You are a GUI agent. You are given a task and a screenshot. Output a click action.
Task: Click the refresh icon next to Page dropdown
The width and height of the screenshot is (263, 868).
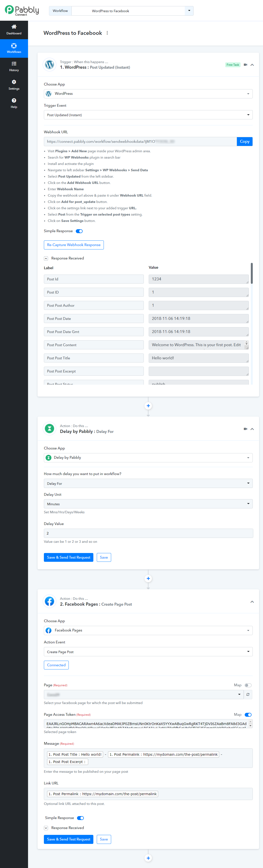tap(248, 695)
